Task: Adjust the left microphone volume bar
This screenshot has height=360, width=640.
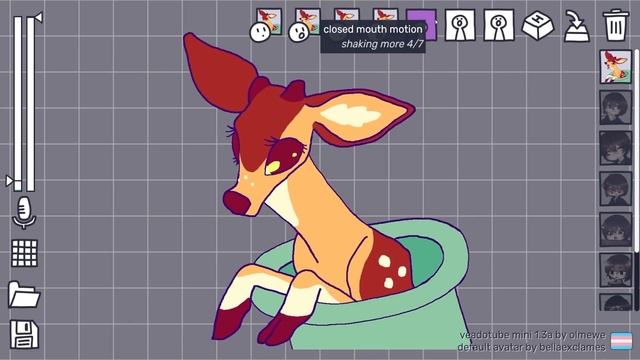Action: point(18,104)
